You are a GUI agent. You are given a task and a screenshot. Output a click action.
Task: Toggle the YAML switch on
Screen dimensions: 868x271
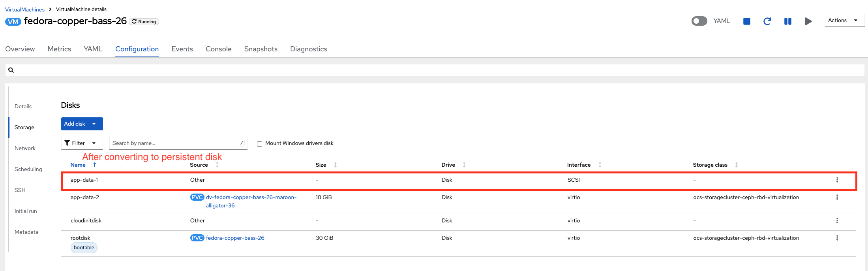tap(699, 21)
